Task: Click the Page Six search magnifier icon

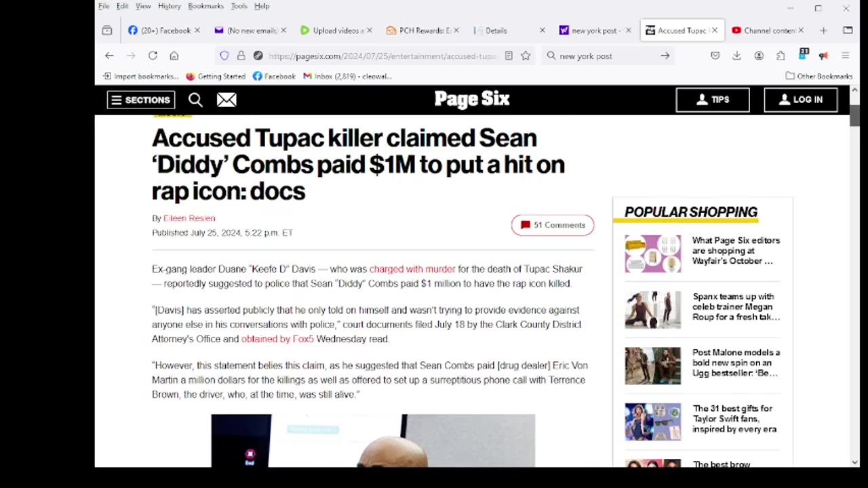Action: [x=195, y=100]
